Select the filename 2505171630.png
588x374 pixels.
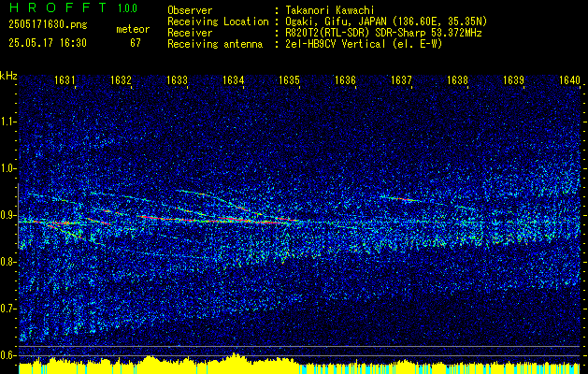(x=48, y=24)
